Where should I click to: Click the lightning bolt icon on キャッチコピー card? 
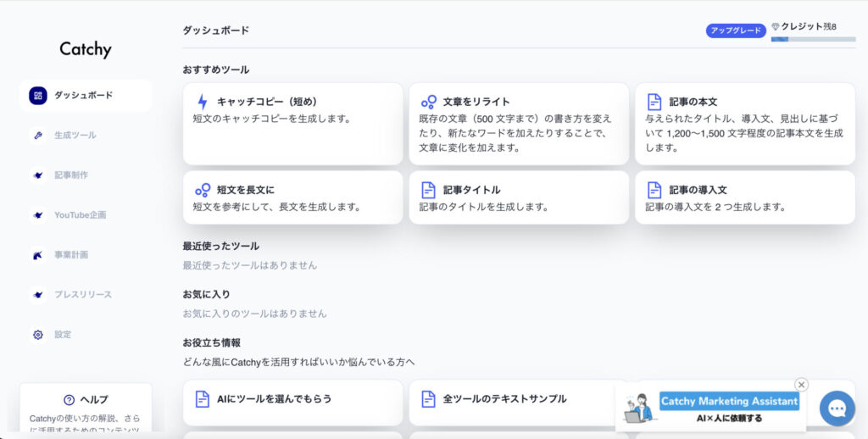(x=202, y=102)
